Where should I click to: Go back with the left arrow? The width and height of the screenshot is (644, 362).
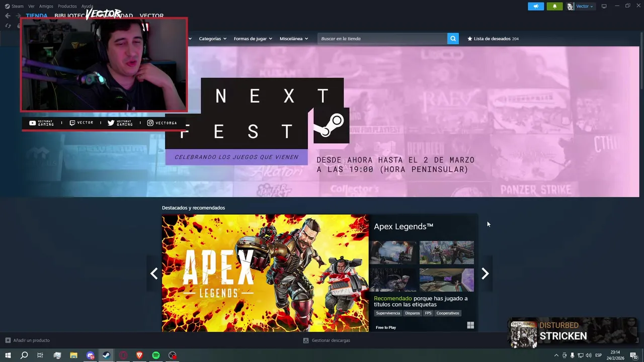[8, 16]
